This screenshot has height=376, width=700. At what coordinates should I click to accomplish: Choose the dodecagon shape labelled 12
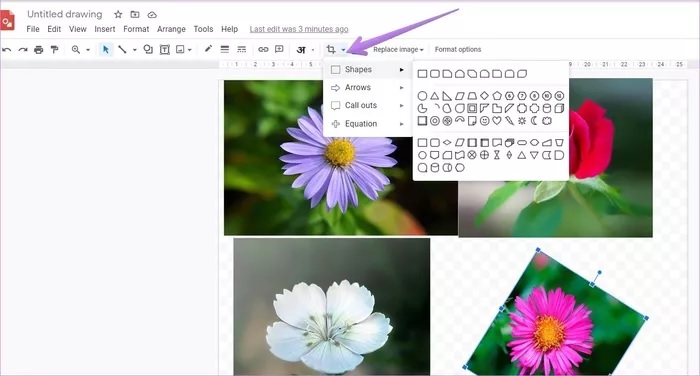pyautogui.click(x=559, y=96)
